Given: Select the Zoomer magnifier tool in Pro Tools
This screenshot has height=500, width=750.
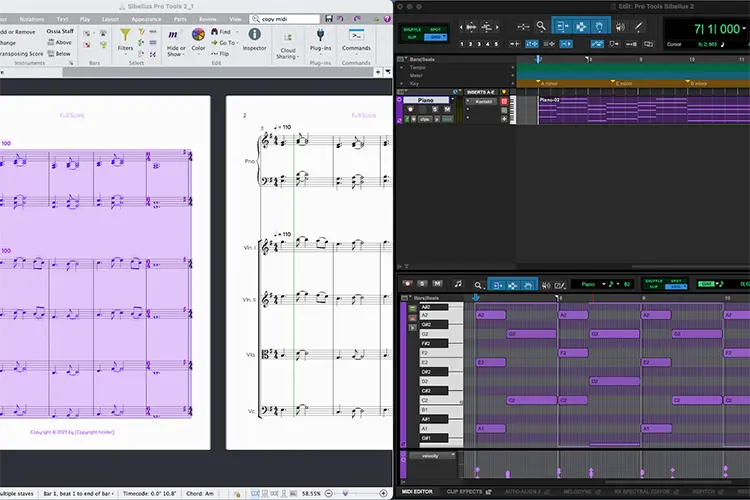Looking at the screenshot, I should [x=541, y=26].
